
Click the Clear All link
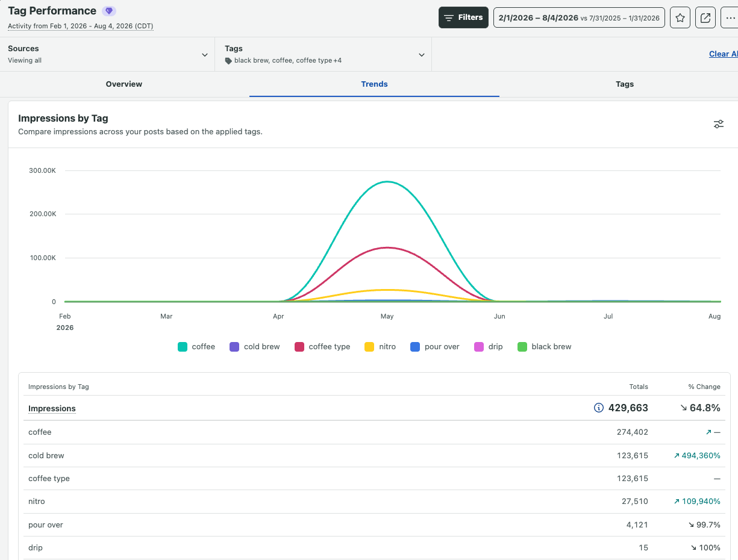[724, 54]
